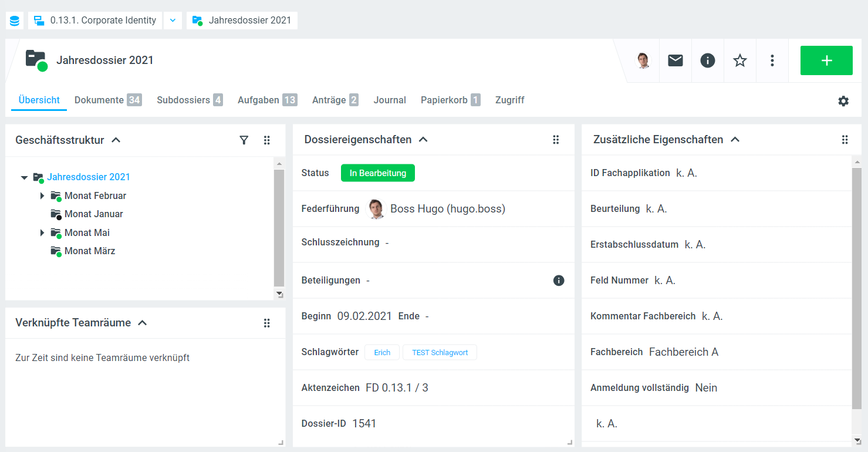Open the settings gear icon

(843, 101)
